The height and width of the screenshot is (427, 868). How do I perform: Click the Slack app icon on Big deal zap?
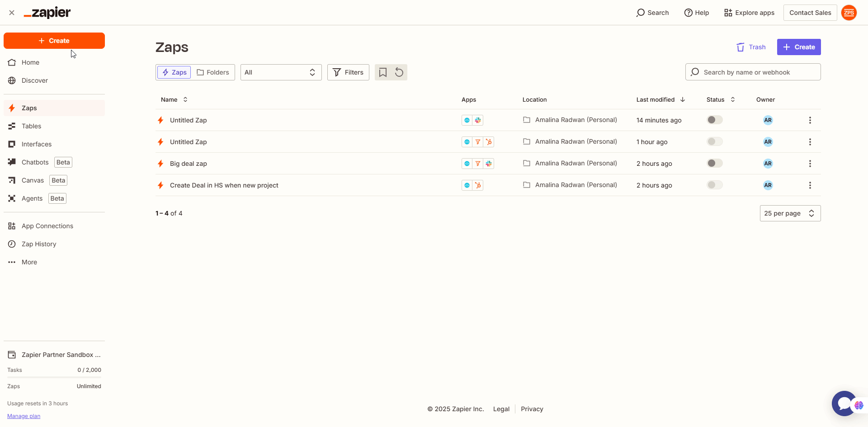[x=489, y=163]
